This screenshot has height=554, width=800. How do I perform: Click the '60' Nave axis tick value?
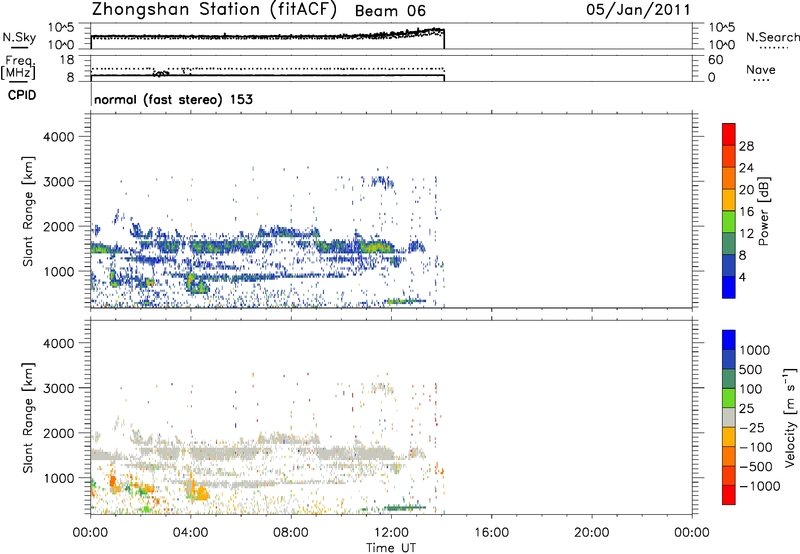(x=715, y=60)
